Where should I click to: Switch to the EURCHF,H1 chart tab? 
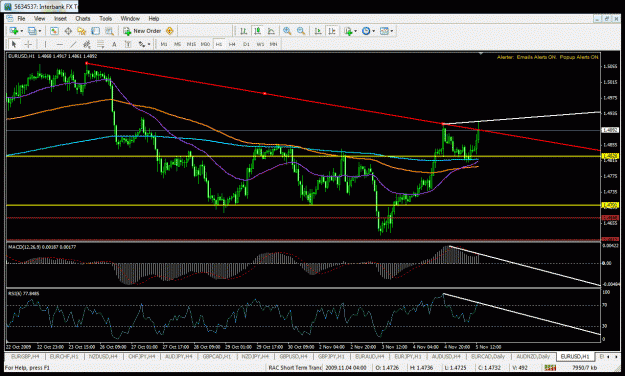[64, 356]
